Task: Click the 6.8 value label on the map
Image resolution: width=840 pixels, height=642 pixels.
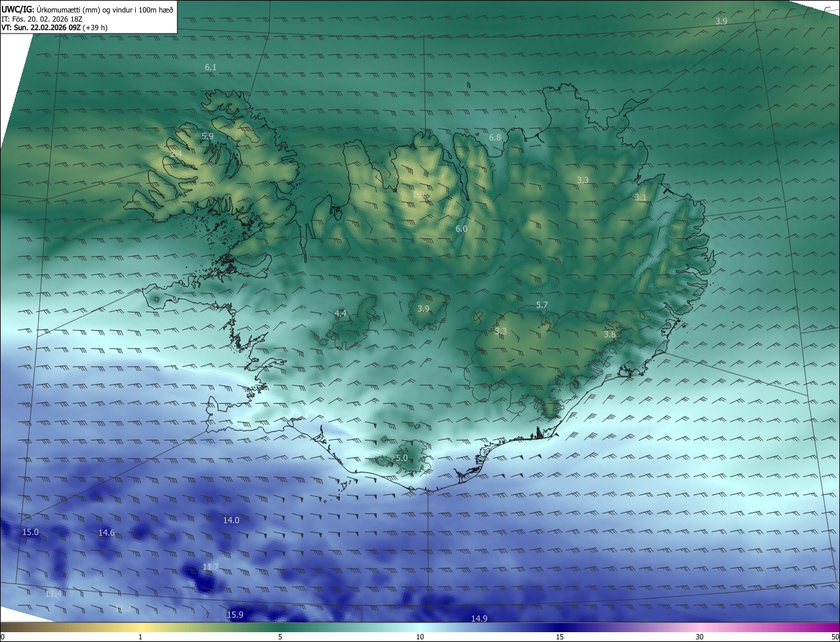Action: coord(495,138)
